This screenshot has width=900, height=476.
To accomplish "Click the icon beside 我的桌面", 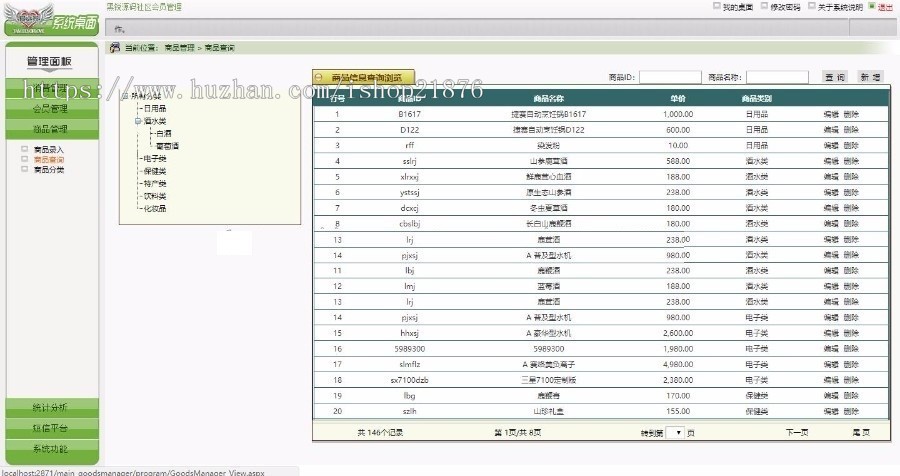I will (x=716, y=6).
